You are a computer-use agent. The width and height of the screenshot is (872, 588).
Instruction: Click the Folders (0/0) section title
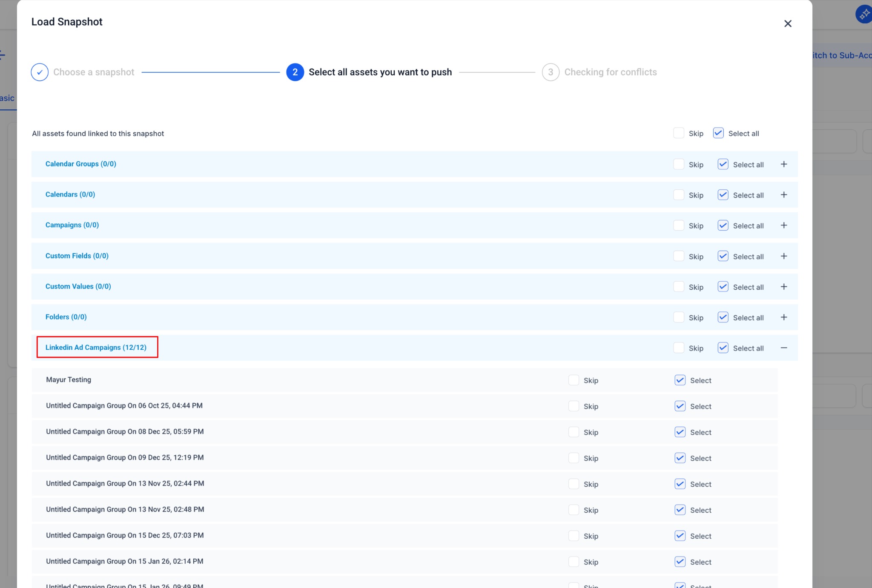[x=66, y=317]
